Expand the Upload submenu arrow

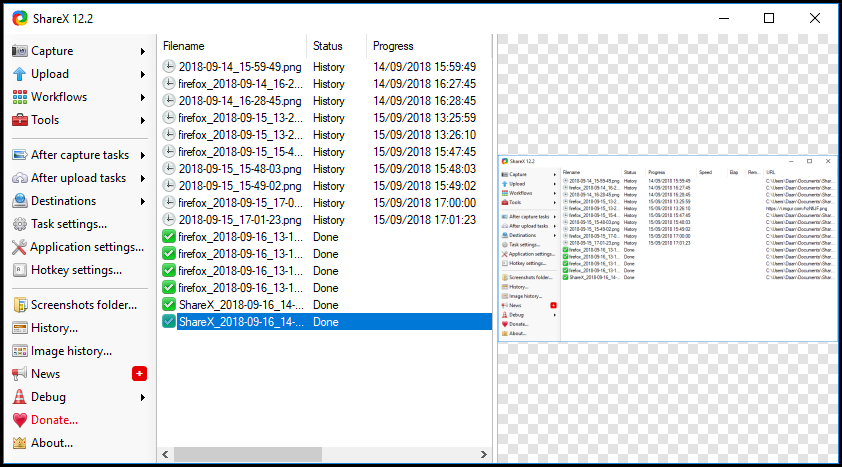[x=143, y=75]
